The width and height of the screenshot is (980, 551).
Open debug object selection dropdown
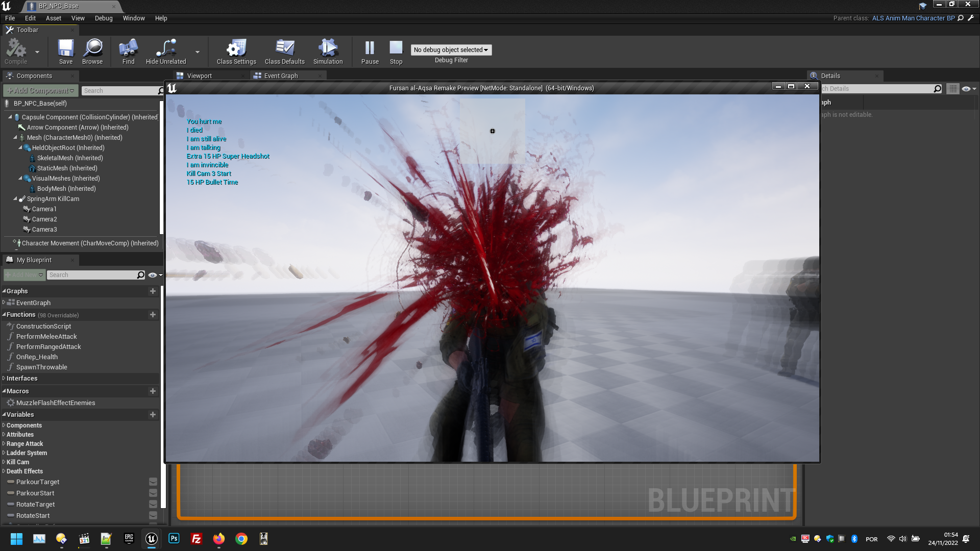(451, 49)
